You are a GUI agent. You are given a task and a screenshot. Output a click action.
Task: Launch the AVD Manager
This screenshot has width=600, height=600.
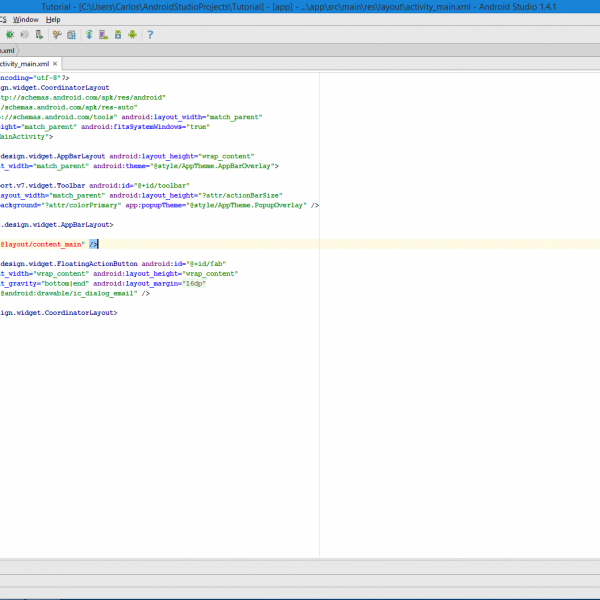click(103, 34)
